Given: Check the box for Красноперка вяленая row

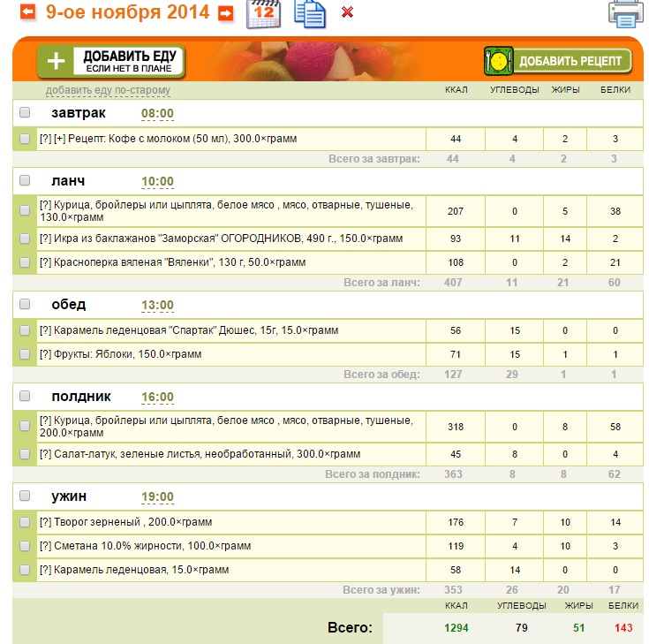Looking at the screenshot, I should pos(25,262).
